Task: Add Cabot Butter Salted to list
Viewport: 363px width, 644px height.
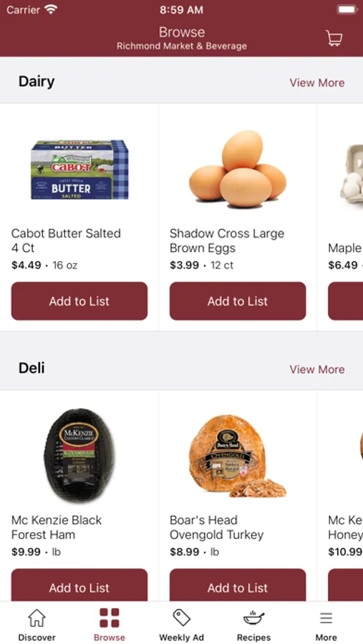Action: point(79,301)
